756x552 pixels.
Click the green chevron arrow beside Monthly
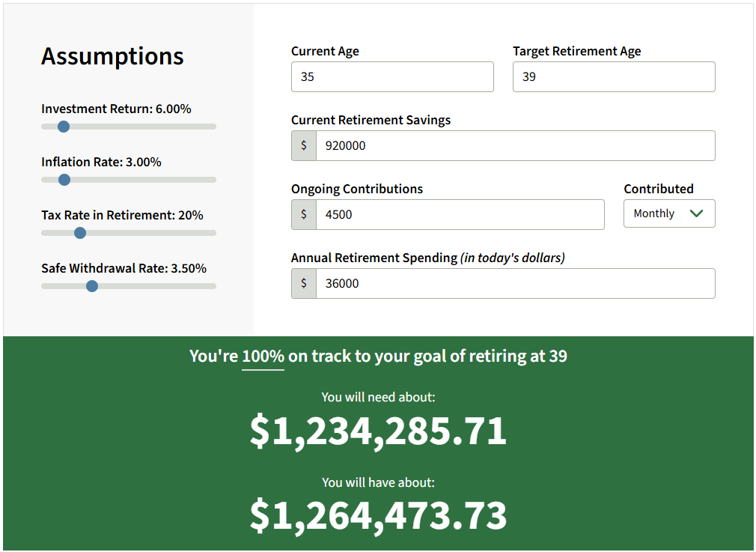[x=696, y=213]
